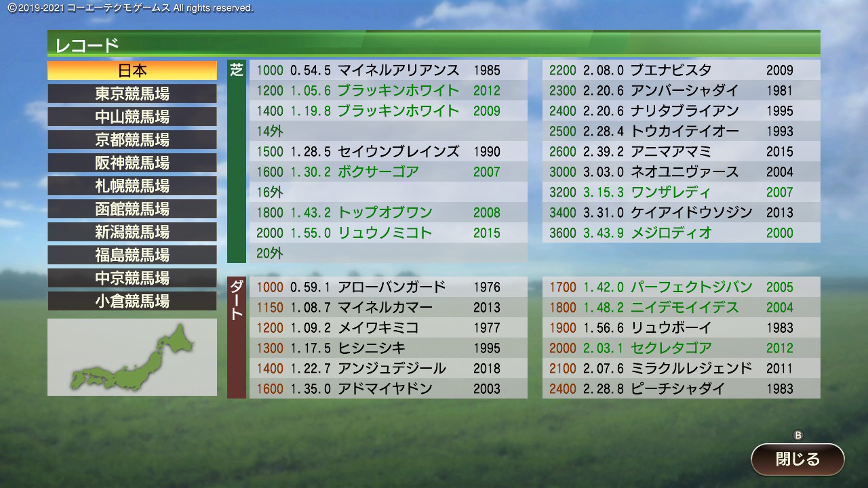
Task: Click the 閉じる button
Action: click(797, 459)
